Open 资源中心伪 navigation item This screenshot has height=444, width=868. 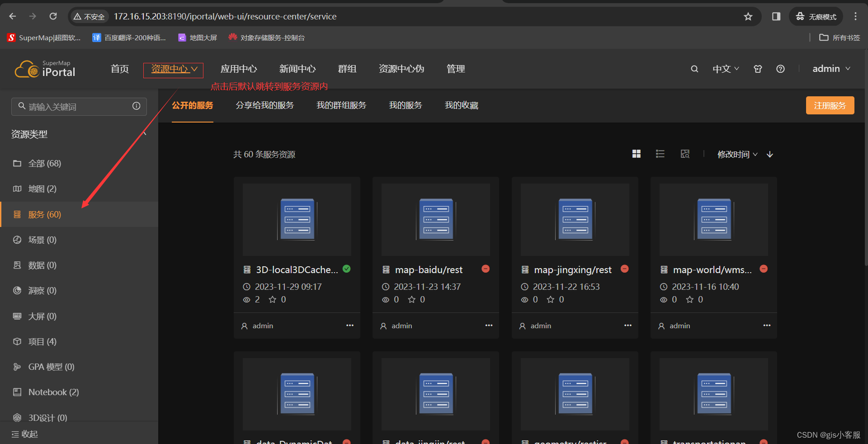(401, 69)
